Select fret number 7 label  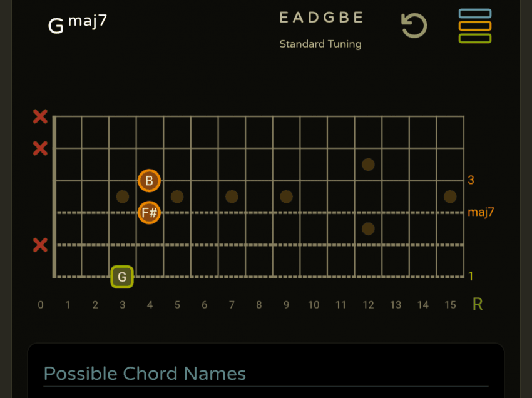point(232,305)
